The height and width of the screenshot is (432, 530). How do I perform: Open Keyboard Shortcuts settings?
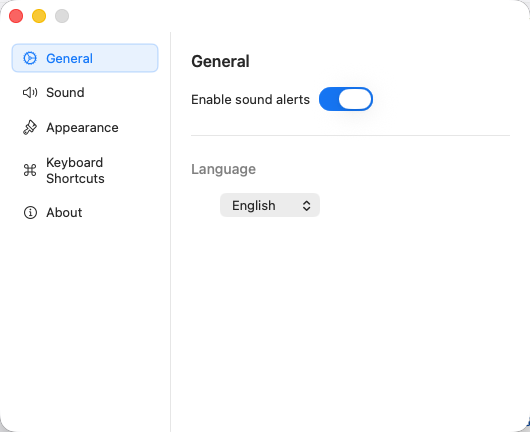tap(85, 170)
